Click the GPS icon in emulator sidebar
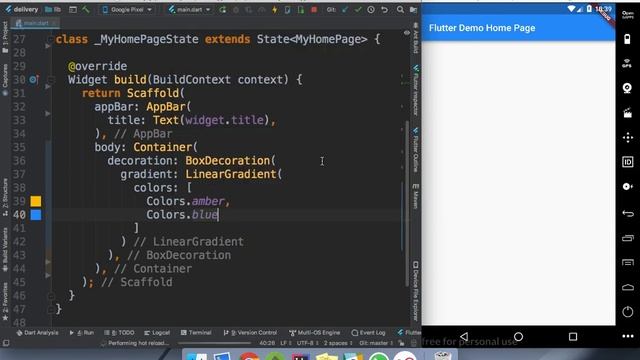Screen dimensions: 640x360 628,63
